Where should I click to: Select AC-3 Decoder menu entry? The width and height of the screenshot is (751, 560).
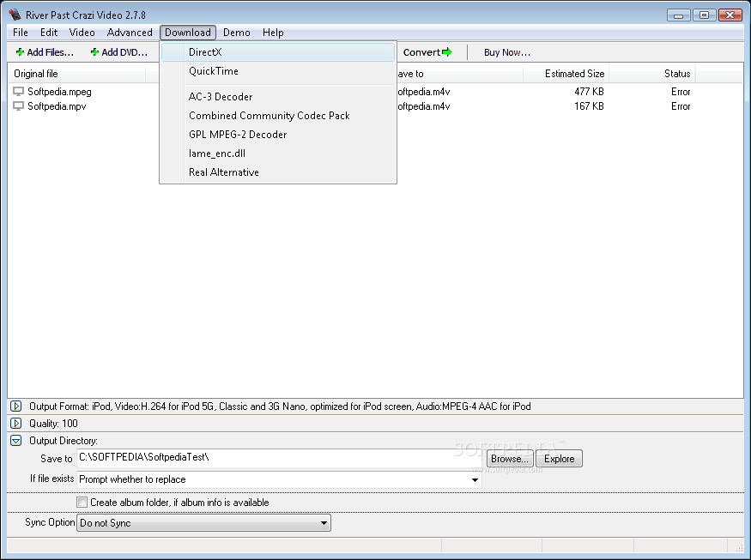[x=278, y=97]
